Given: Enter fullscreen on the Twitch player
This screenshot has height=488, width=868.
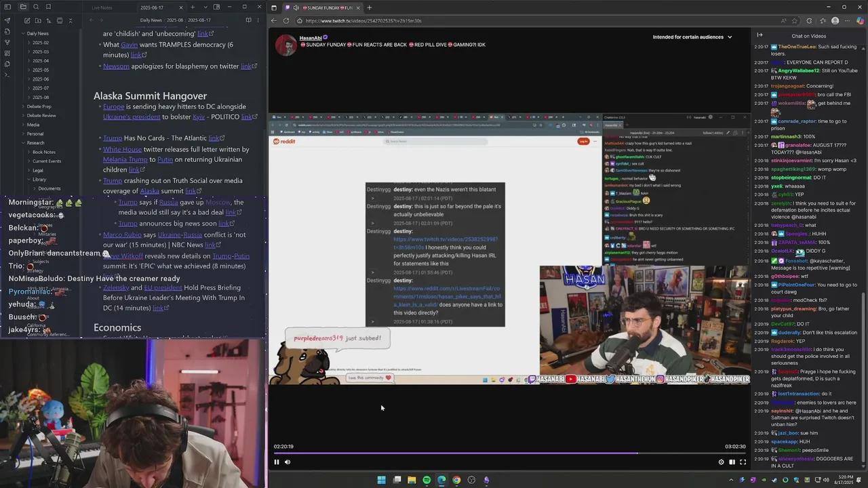Looking at the screenshot, I should pos(743,462).
